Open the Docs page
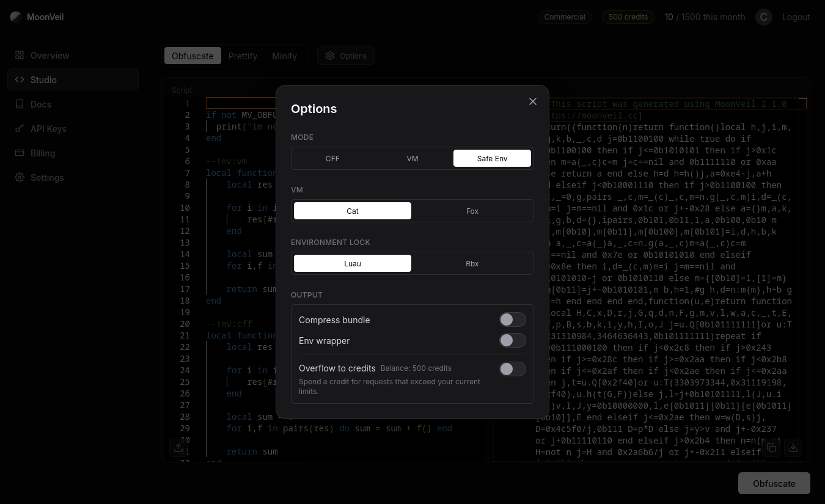 pyautogui.click(x=73, y=104)
